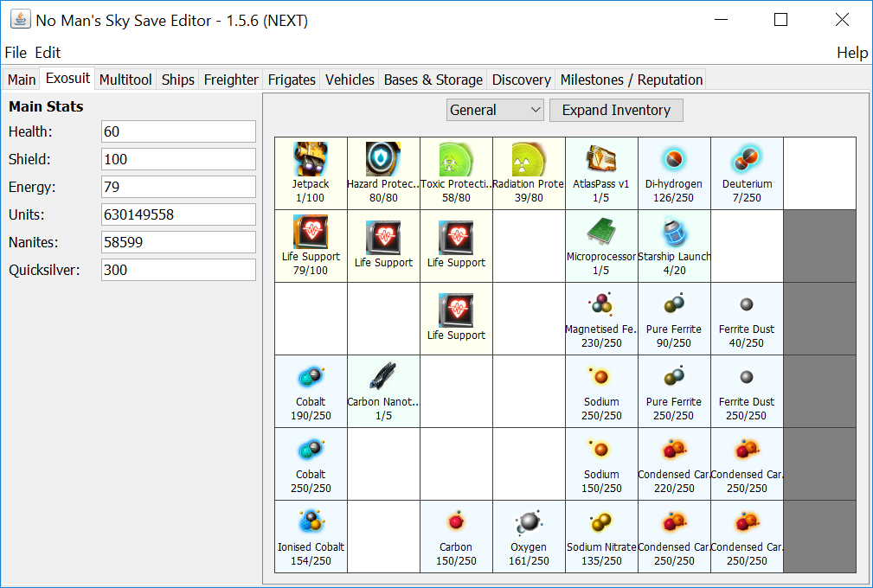Viewport: 873px width, 588px height.
Task: Click the Magnetised Ferrite 230/250 icon
Action: click(601, 304)
